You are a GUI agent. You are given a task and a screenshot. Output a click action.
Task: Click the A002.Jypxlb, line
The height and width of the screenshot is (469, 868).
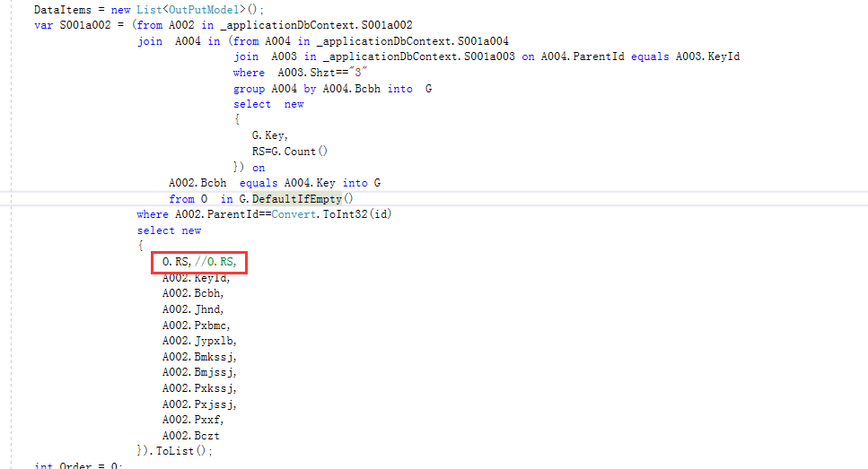click(x=199, y=341)
